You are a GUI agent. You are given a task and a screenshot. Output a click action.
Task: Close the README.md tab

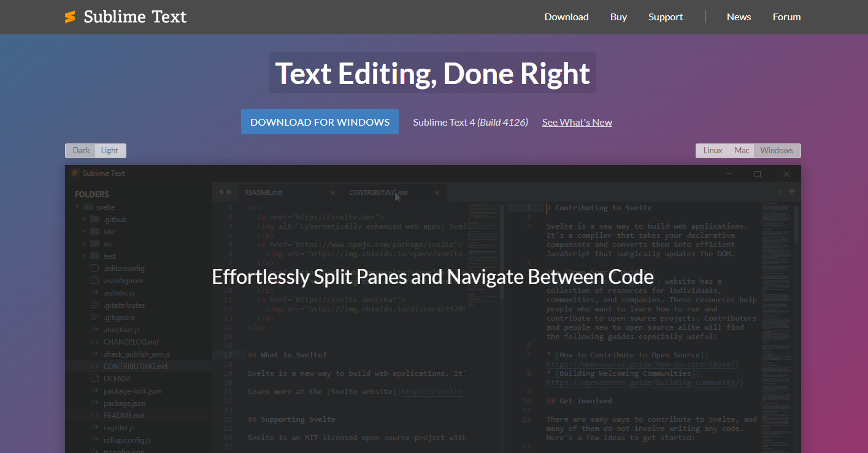332,192
